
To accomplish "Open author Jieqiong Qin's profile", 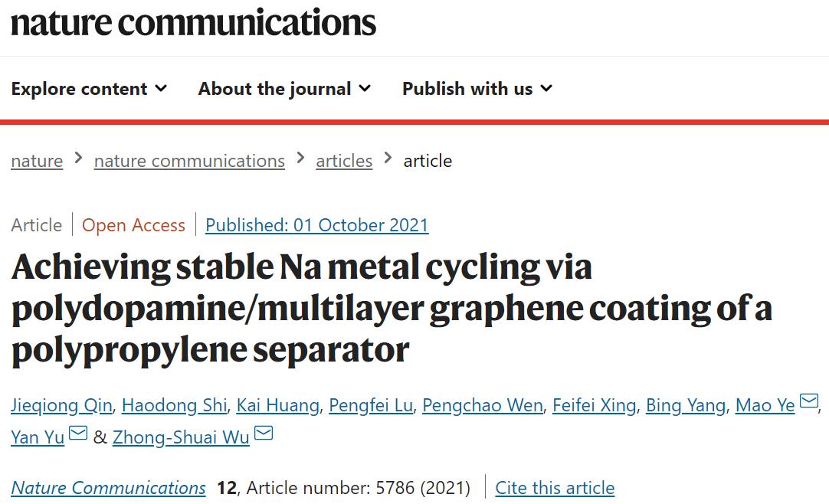I will (x=61, y=405).
